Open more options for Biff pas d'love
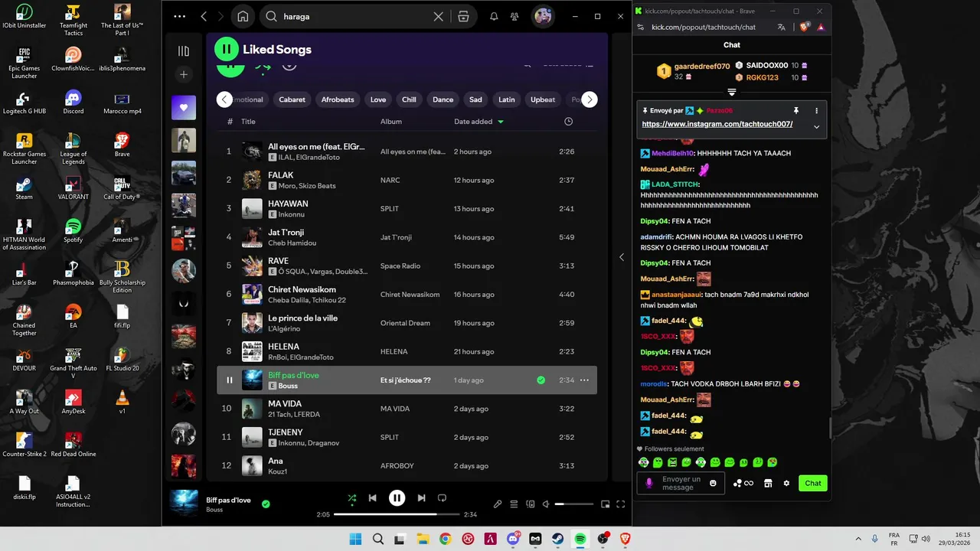This screenshot has width=980, height=551. [584, 380]
